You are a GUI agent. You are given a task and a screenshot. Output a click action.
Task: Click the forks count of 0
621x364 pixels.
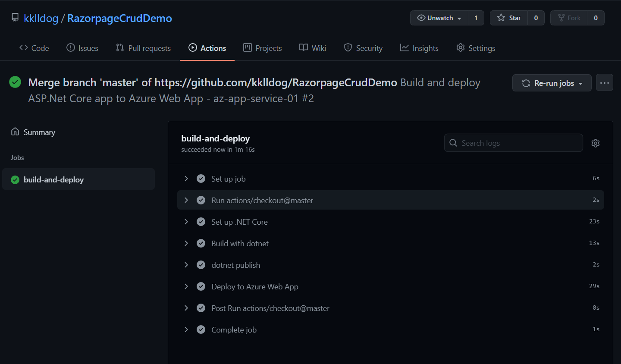(x=596, y=18)
